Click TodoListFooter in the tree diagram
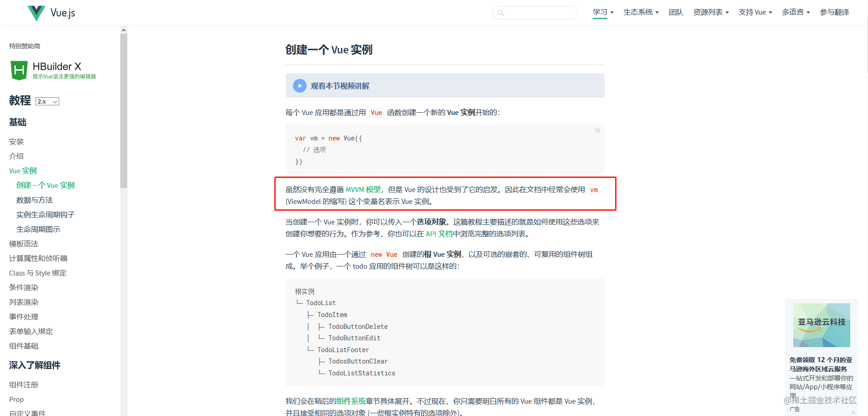This screenshot has width=868, height=416. coord(343,350)
